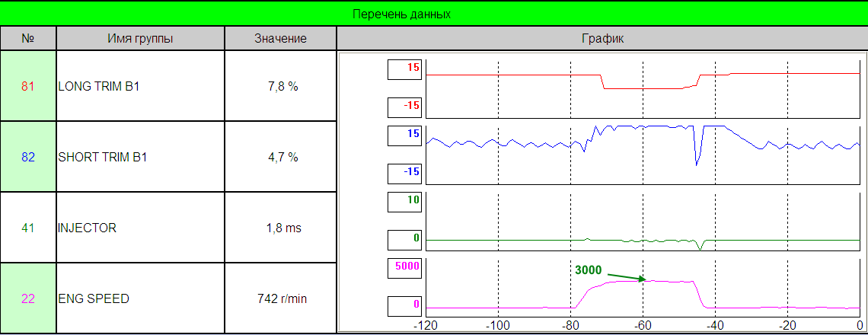Click the 7,8 % value cell
This screenshot has height=335, width=868.
[x=280, y=86]
